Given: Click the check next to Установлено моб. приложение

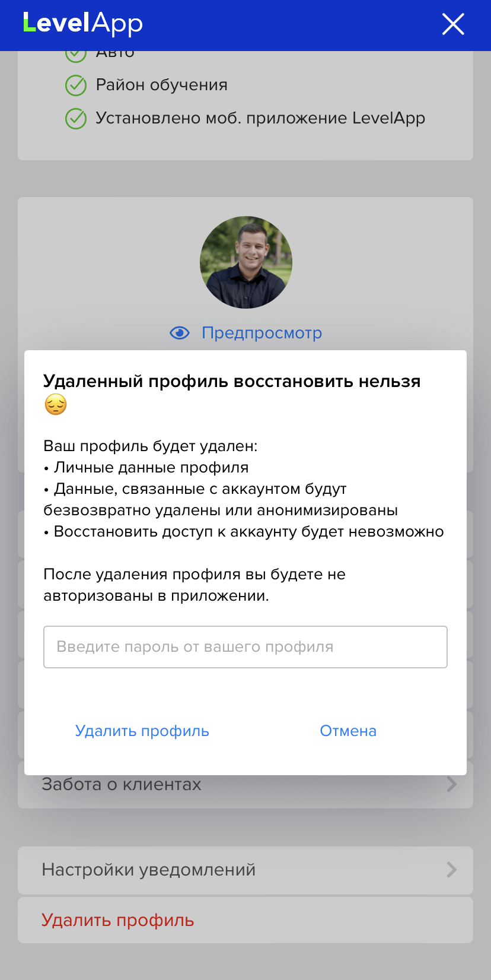Looking at the screenshot, I should point(76,119).
